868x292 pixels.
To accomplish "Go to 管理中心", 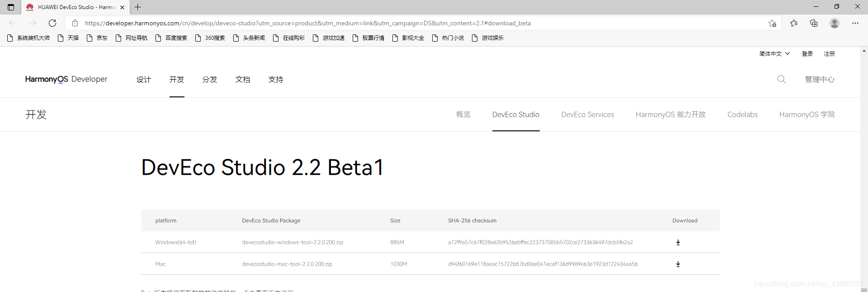I will point(820,80).
